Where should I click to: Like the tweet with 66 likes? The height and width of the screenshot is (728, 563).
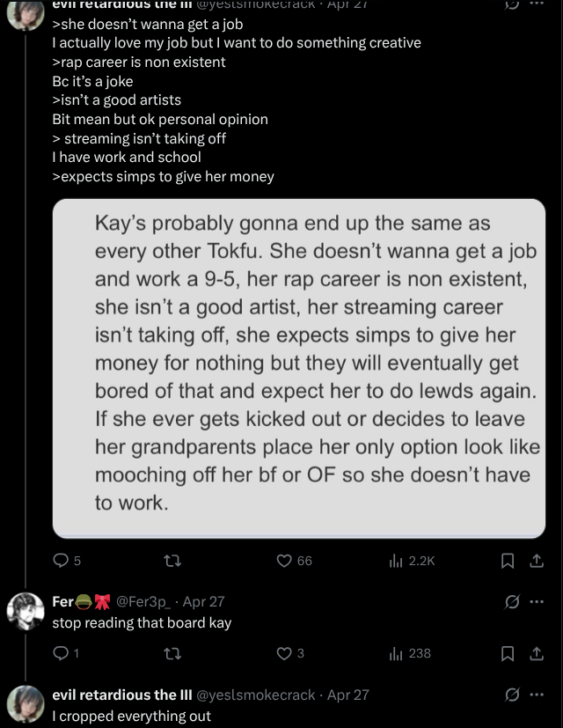pyautogui.click(x=284, y=560)
